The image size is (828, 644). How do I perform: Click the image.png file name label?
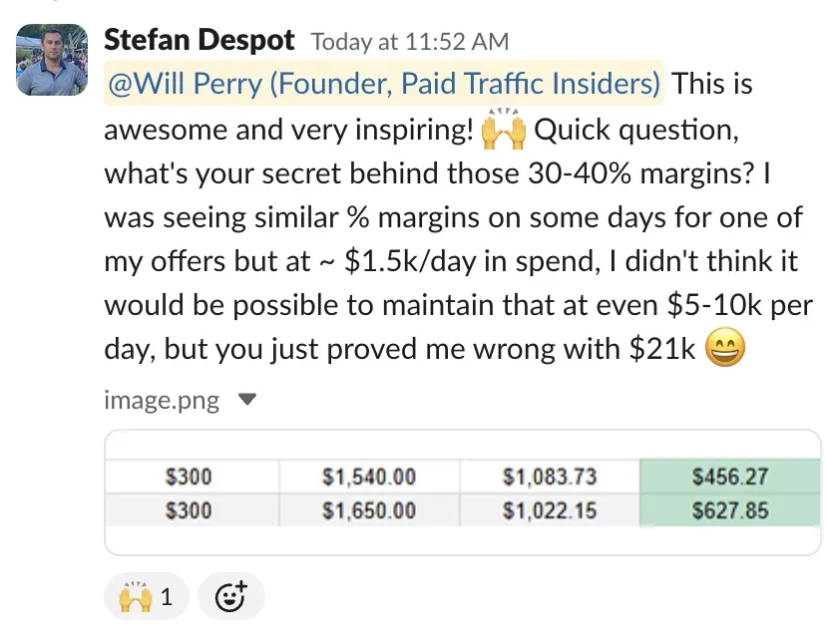click(x=162, y=401)
